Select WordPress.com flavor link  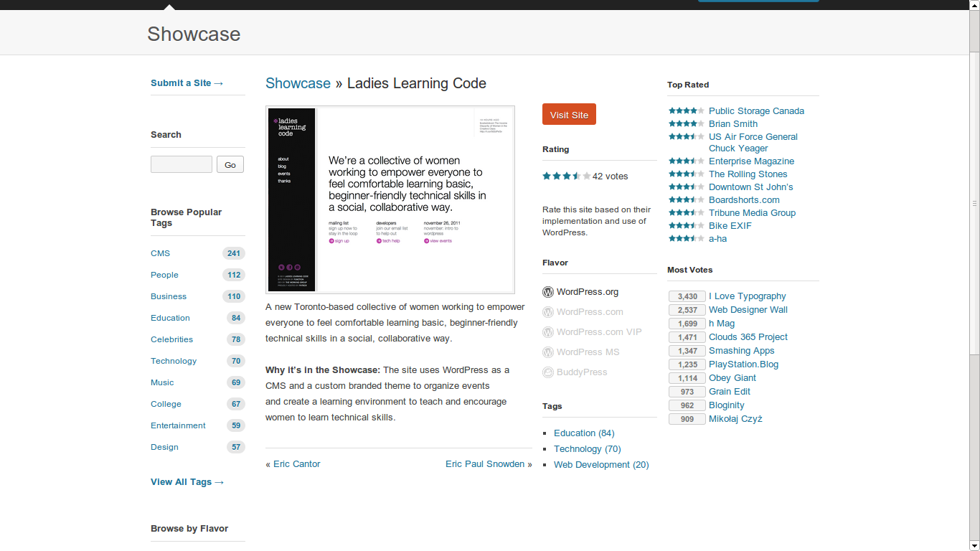pyautogui.click(x=590, y=312)
